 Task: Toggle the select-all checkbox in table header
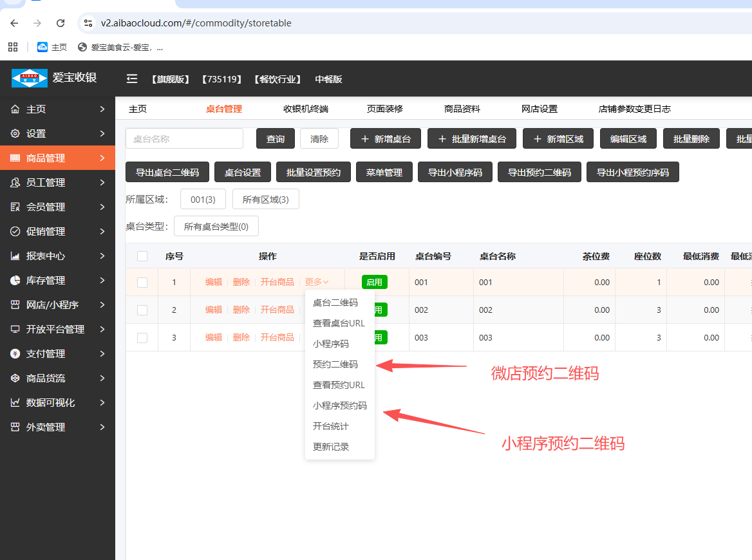pos(142,256)
